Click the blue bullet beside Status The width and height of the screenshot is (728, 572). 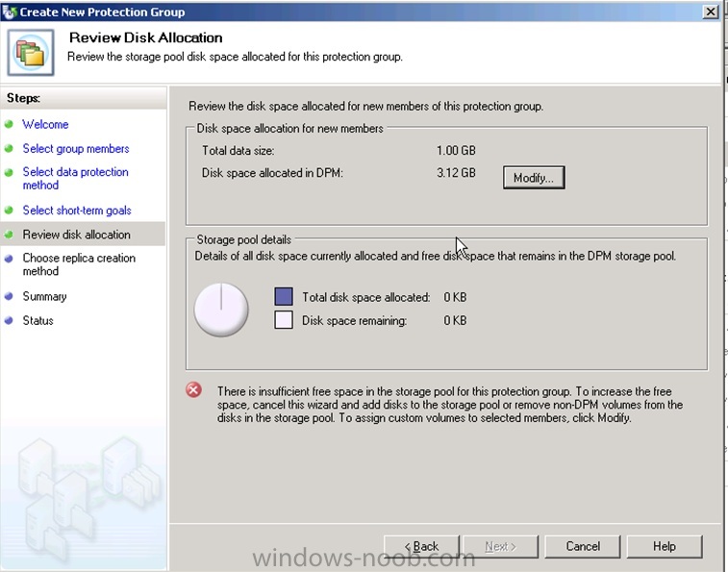click(x=9, y=320)
